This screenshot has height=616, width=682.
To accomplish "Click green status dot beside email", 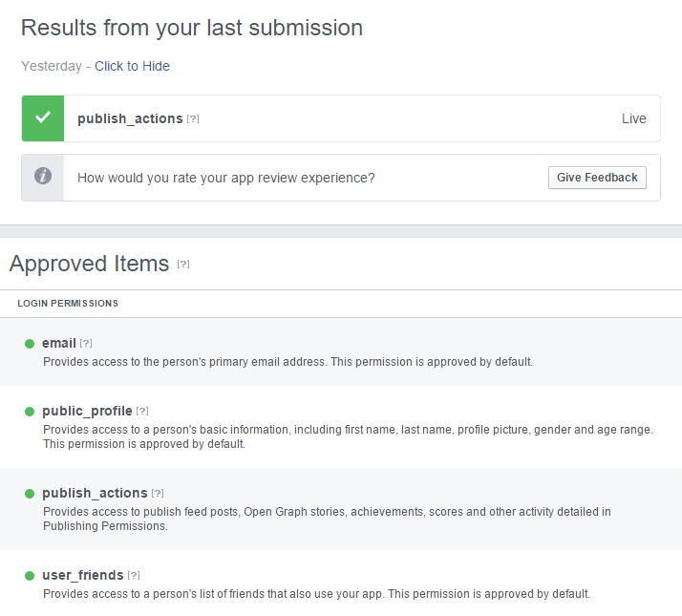I will pyautogui.click(x=30, y=344).
